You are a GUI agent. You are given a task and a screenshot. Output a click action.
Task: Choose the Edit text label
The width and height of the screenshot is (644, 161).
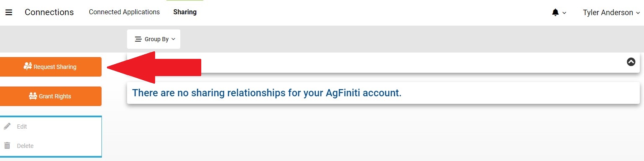[22, 127]
